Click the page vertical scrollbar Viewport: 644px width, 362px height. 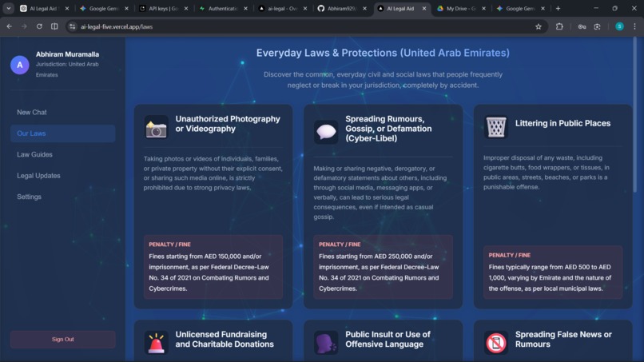(x=634, y=115)
